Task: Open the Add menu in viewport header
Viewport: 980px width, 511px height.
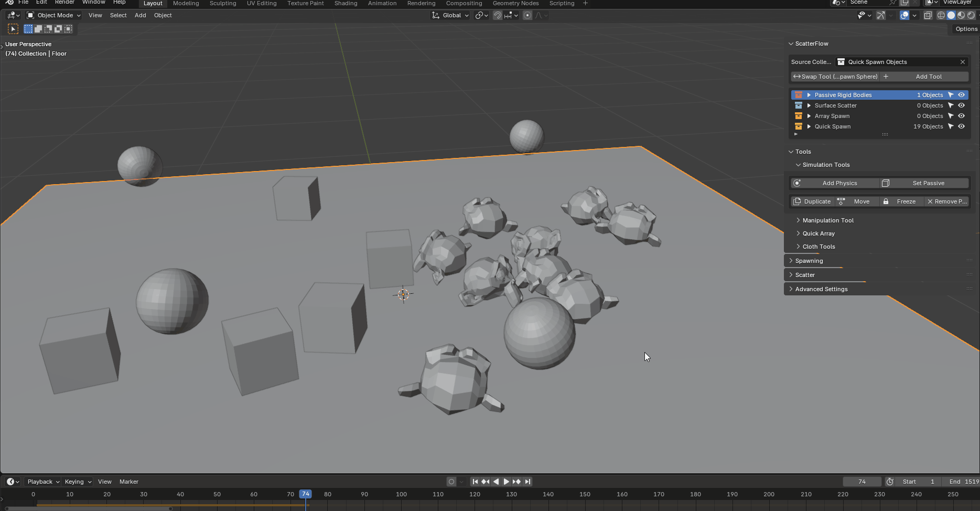Action: tap(140, 15)
